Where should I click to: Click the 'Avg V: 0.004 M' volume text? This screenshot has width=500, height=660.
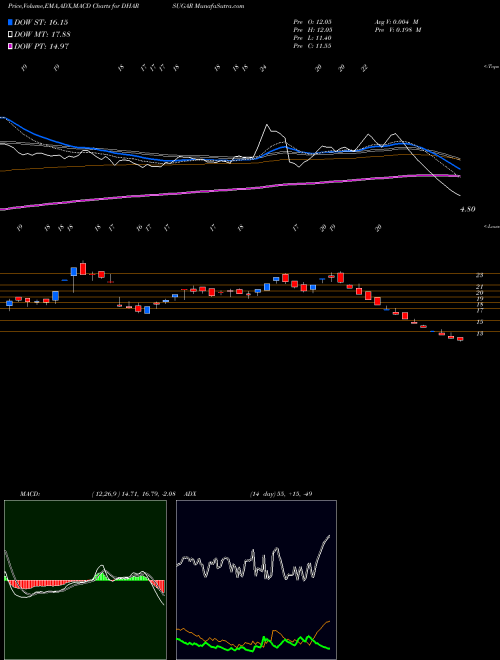click(396, 22)
